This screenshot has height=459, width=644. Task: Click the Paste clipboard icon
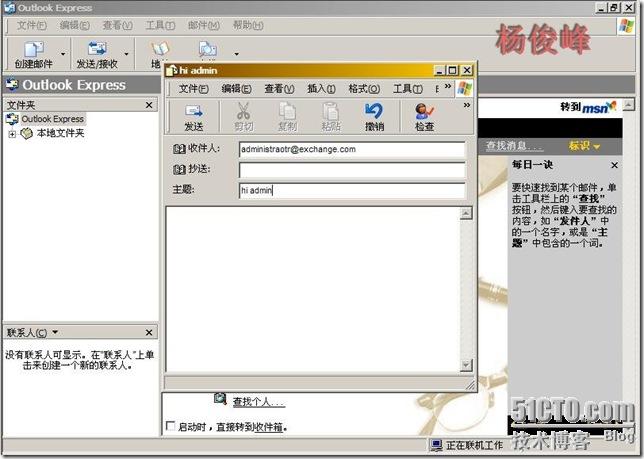(331, 111)
